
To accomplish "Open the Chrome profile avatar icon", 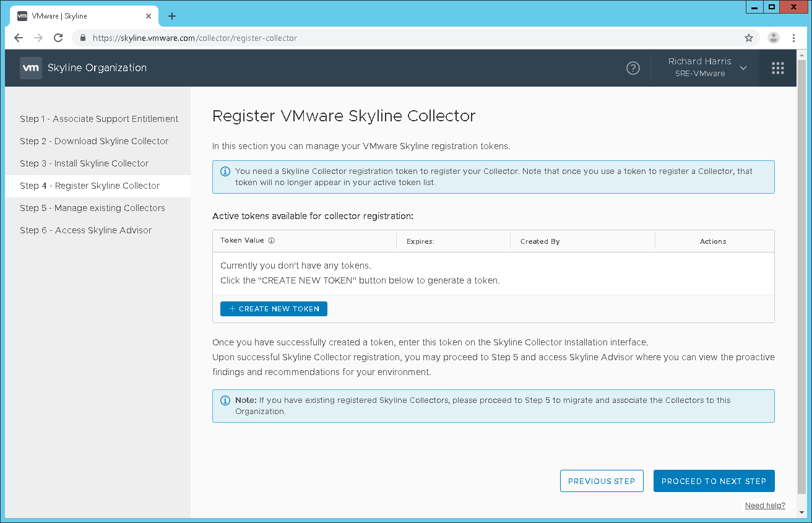I will click(x=774, y=38).
